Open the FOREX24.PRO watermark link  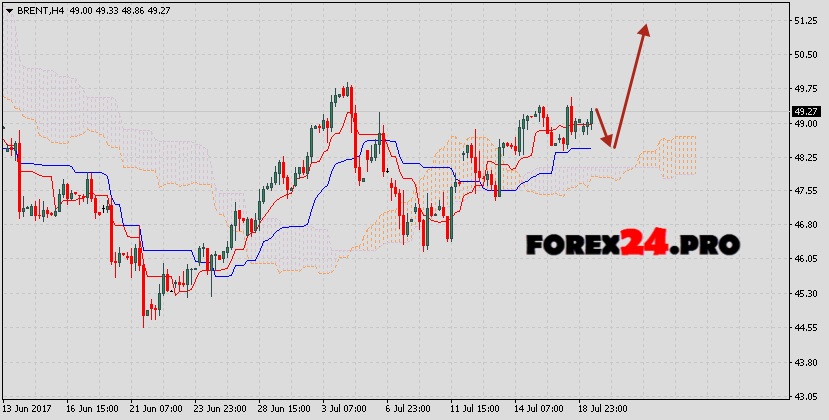point(633,244)
